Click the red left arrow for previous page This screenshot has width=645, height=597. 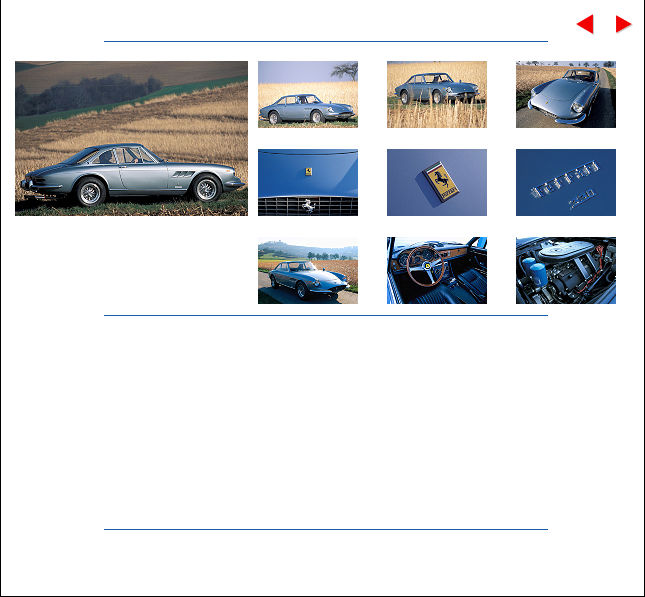(585, 24)
